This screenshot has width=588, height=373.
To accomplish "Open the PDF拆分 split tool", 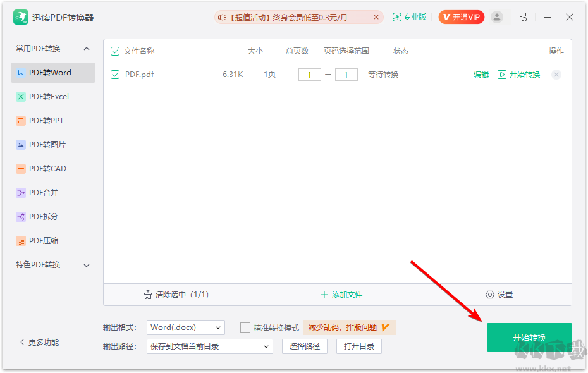I will [x=47, y=216].
